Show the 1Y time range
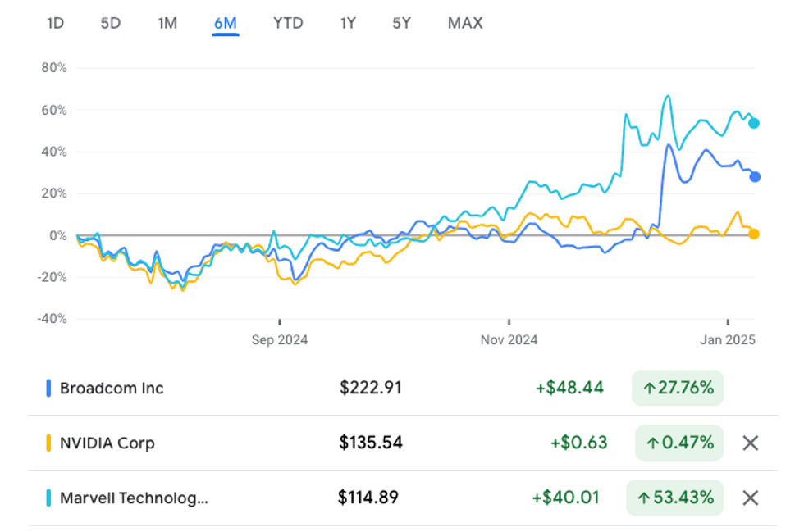 tap(348, 23)
